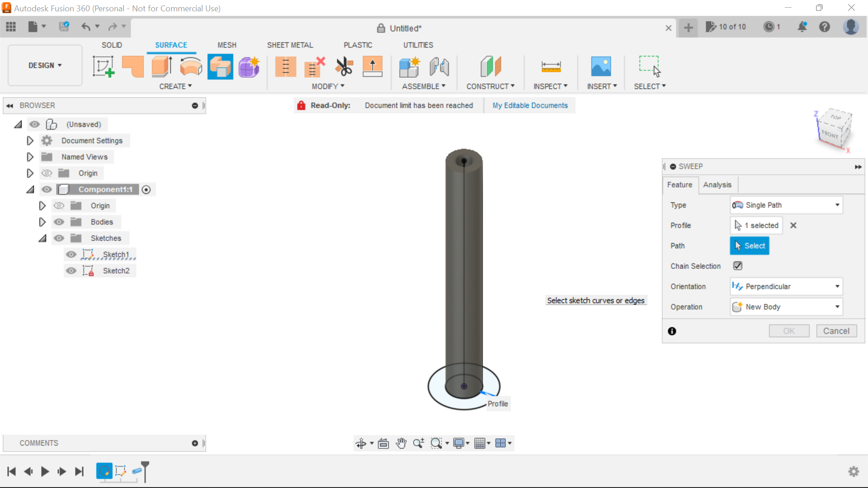Screen dimensions: 868x488
Task: Activate the Pan tool in navigation bar
Action: (x=401, y=443)
